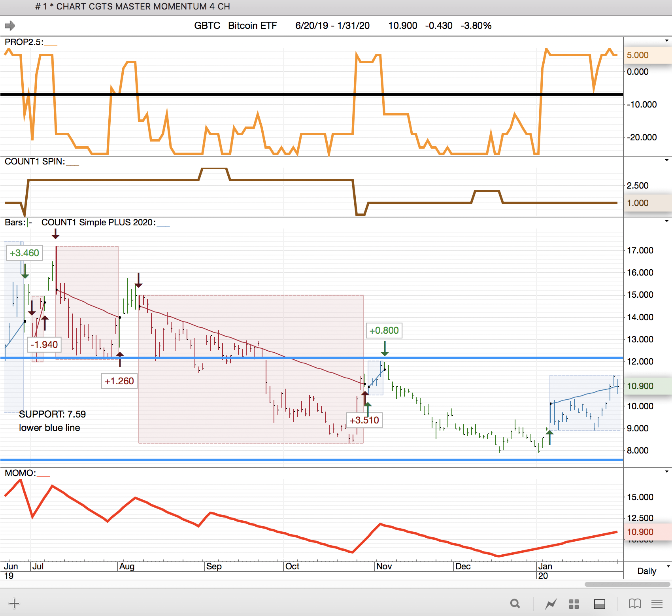
Task: Click the horizontal lines list icon
Action: 657,604
